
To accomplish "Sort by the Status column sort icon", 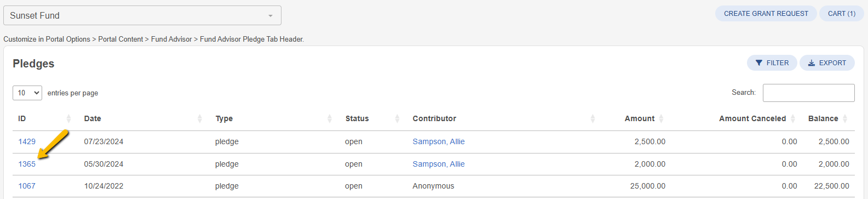I will pos(397,118).
